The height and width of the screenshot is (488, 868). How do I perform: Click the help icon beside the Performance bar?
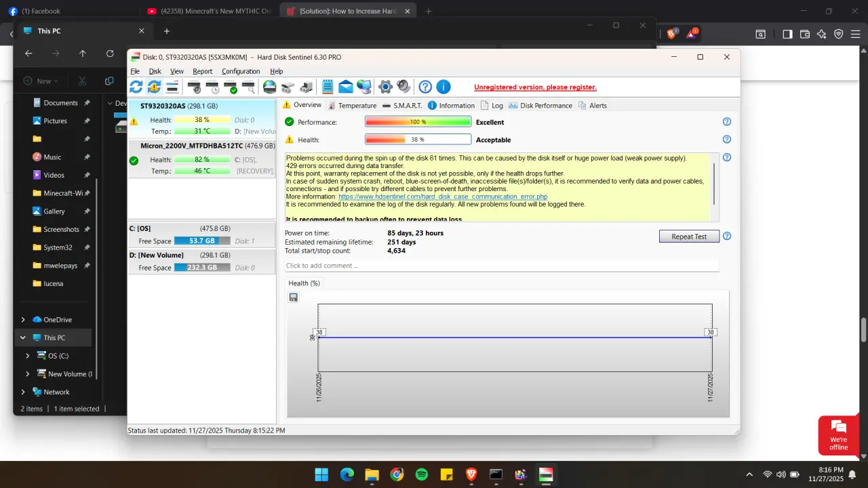tap(727, 122)
